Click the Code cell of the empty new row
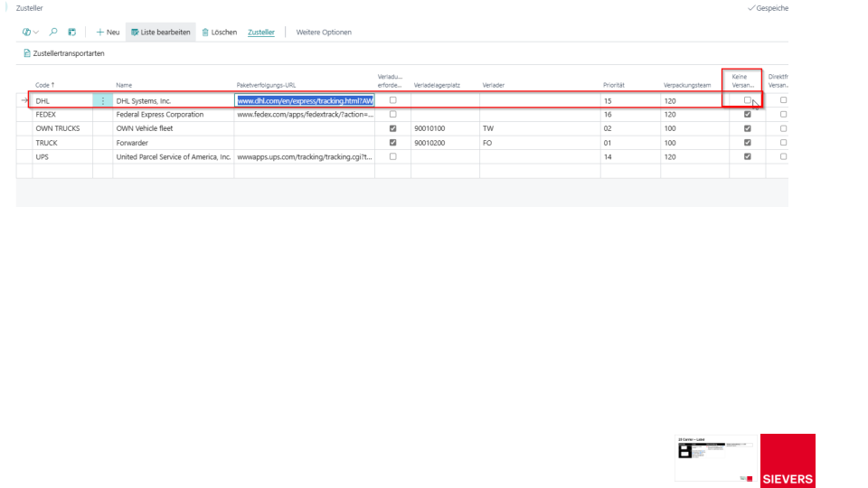868x488 pixels. coord(62,171)
